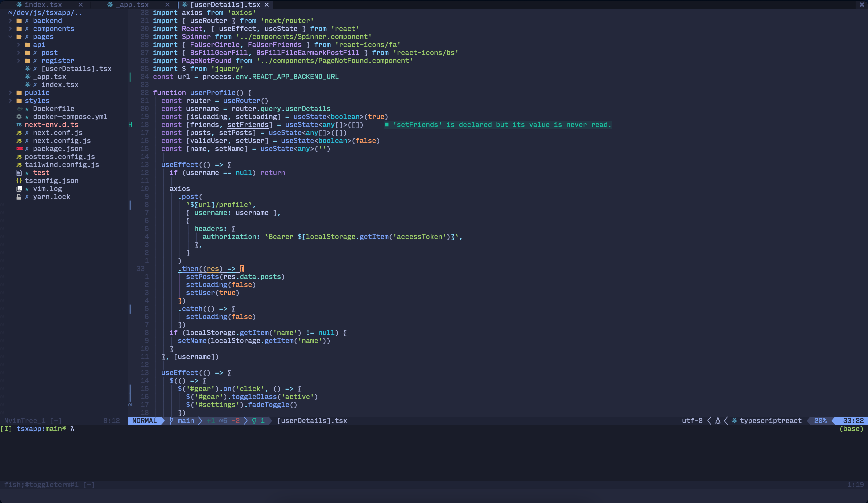Click the -2 removed lines indicator

pyautogui.click(x=235, y=420)
